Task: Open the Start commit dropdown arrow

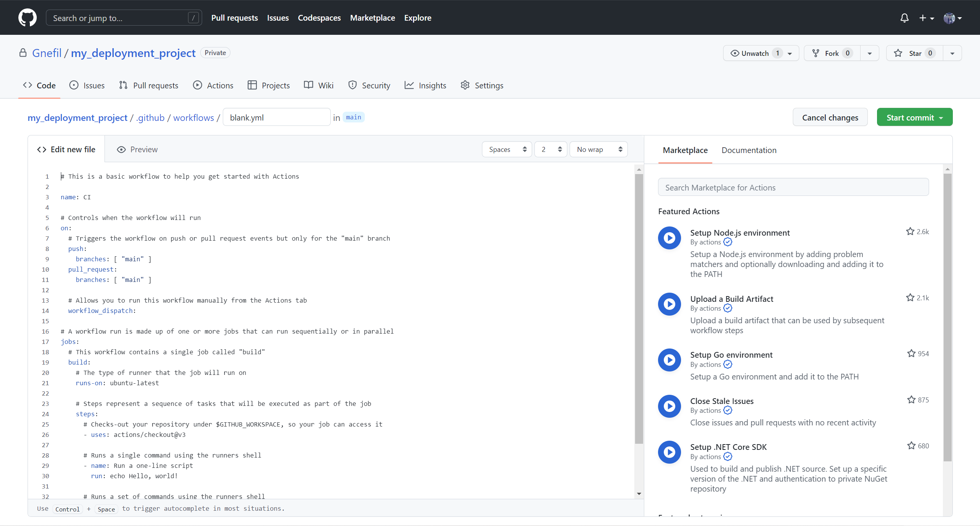Action: tap(941, 117)
